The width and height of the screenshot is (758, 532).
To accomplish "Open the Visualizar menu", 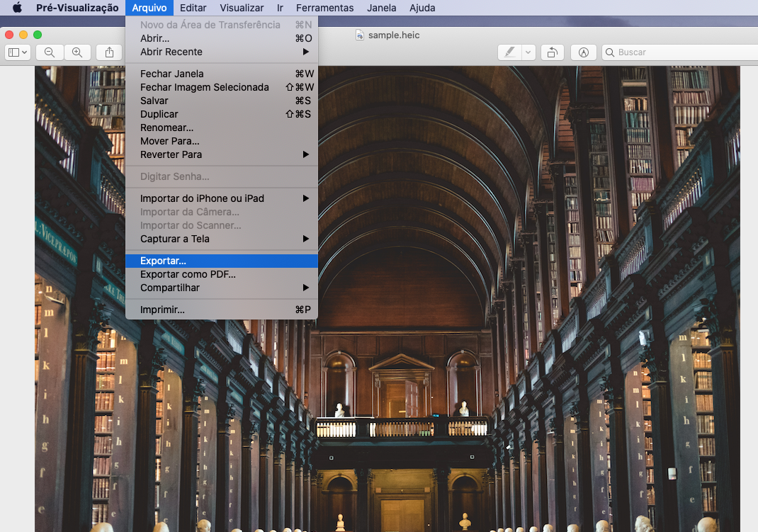I will [242, 8].
